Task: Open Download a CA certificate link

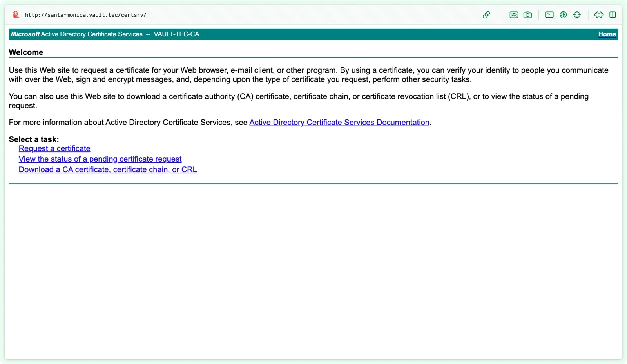Action: click(108, 169)
